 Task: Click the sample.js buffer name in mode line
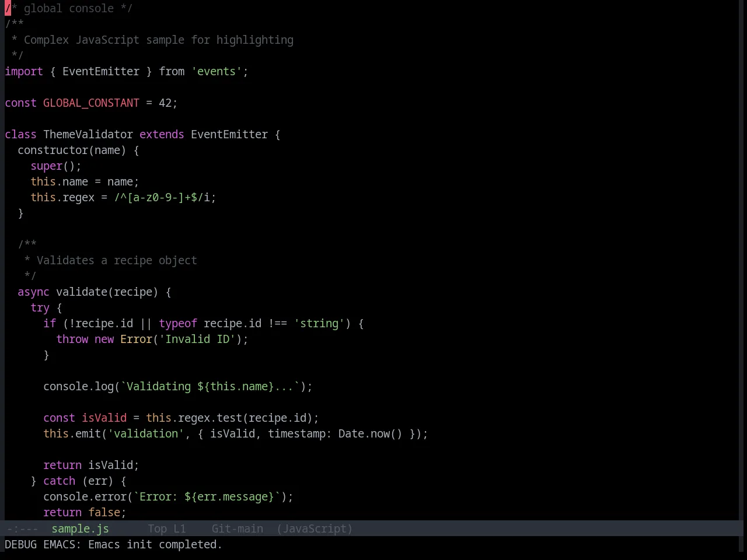point(80,528)
